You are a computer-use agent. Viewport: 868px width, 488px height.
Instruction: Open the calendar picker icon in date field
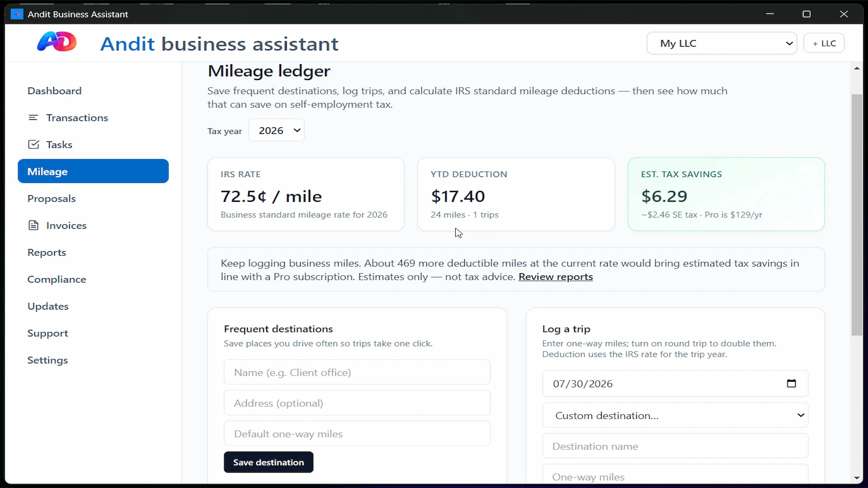point(791,383)
